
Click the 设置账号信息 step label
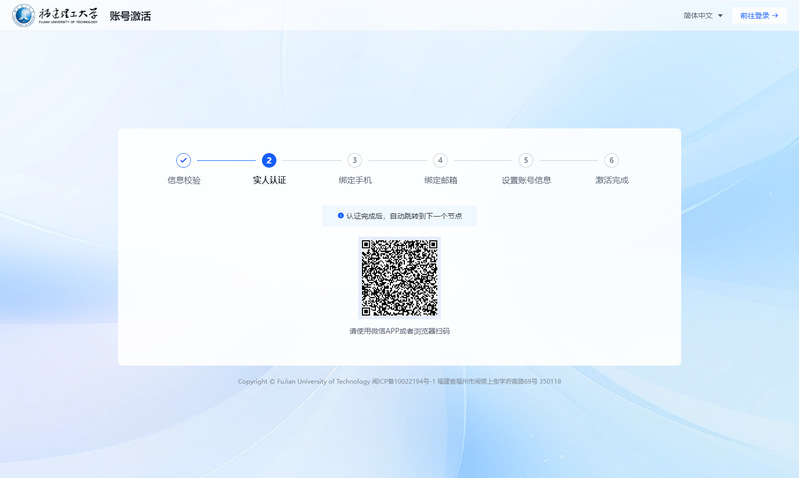tap(526, 180)
